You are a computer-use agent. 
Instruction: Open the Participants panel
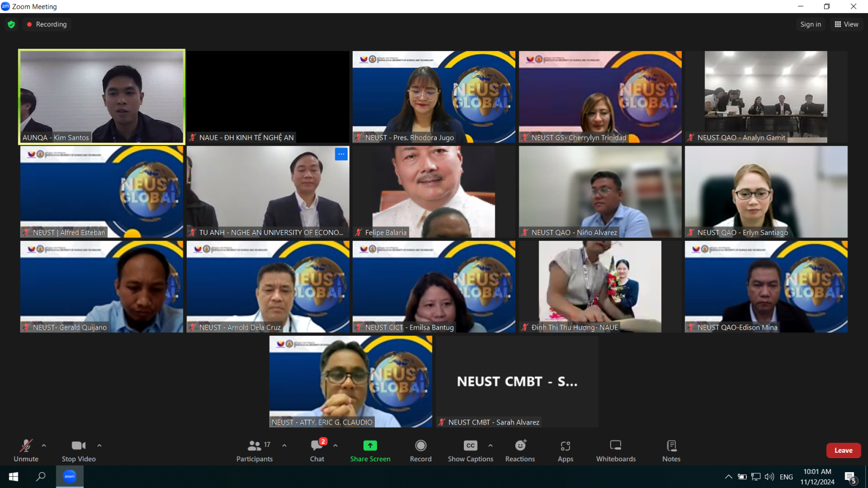pos(254,451)
